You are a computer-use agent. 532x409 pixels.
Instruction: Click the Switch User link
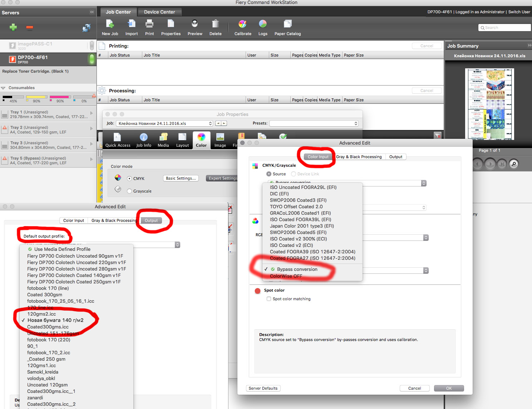(x=519, y=12)
